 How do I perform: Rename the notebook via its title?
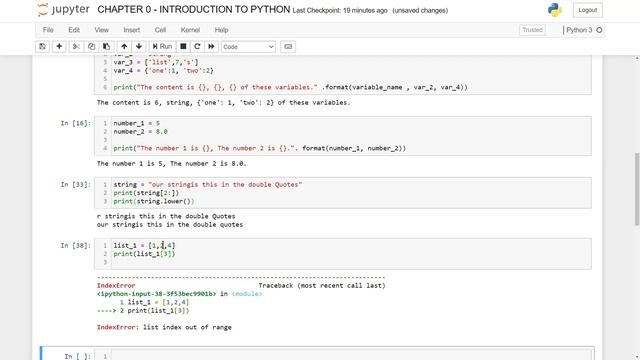(x=193, y=10)
